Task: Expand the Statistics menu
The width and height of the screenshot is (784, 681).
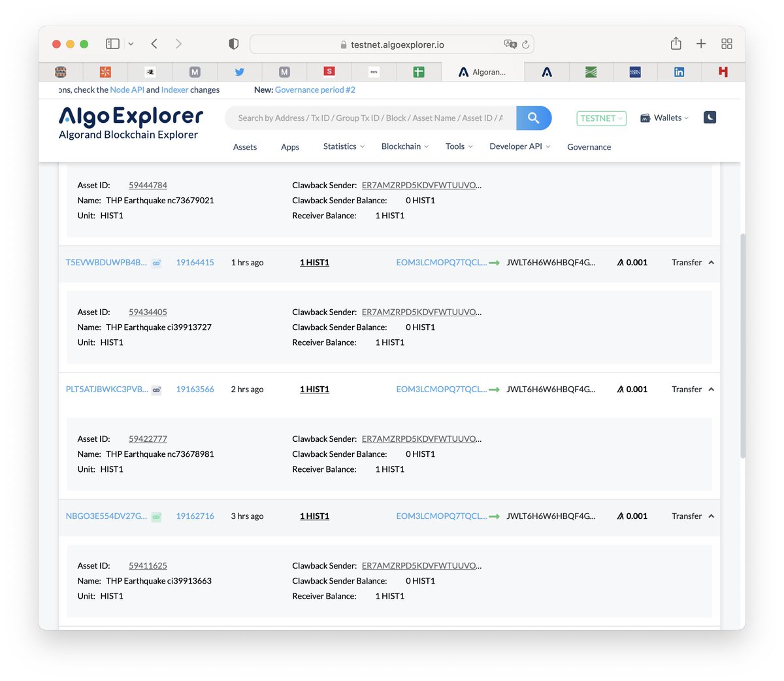Action: pos(344,146)
